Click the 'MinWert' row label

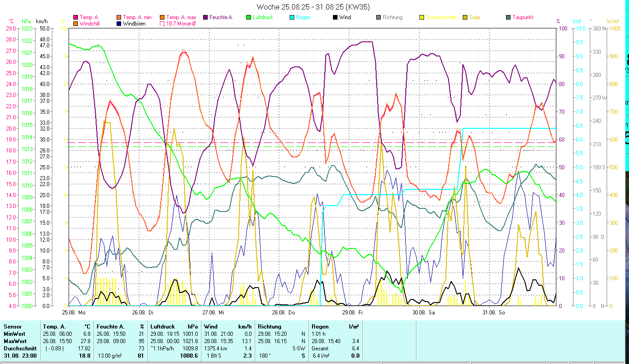(x=15, y=334)
